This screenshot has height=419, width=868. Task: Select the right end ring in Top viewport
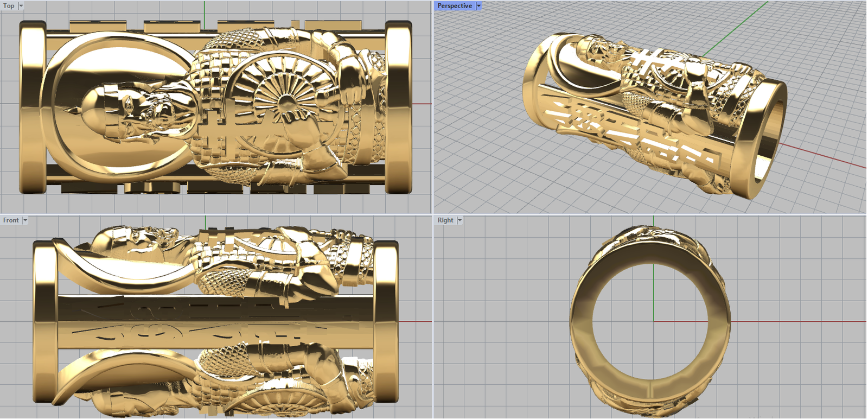pos(399,107)
